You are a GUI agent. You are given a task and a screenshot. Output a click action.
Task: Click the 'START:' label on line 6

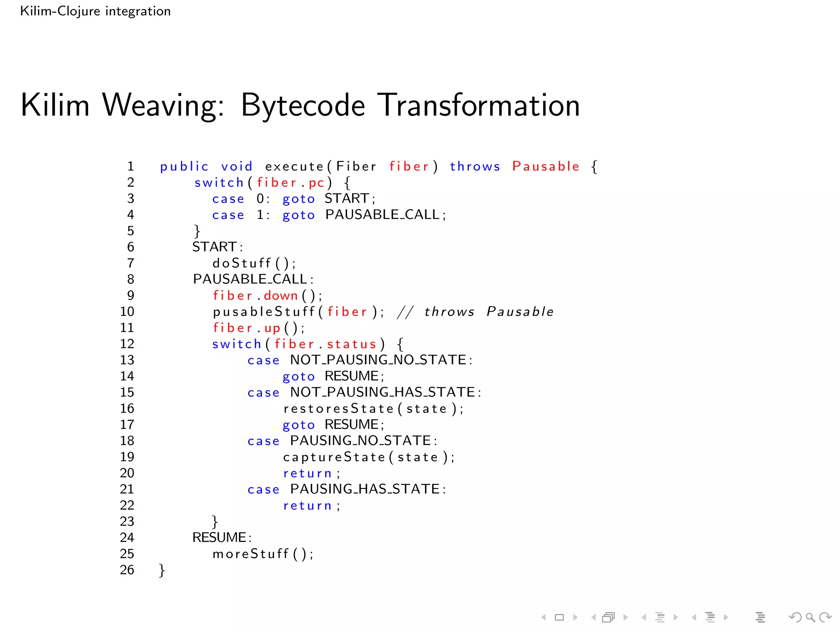[x=218, y=247]
